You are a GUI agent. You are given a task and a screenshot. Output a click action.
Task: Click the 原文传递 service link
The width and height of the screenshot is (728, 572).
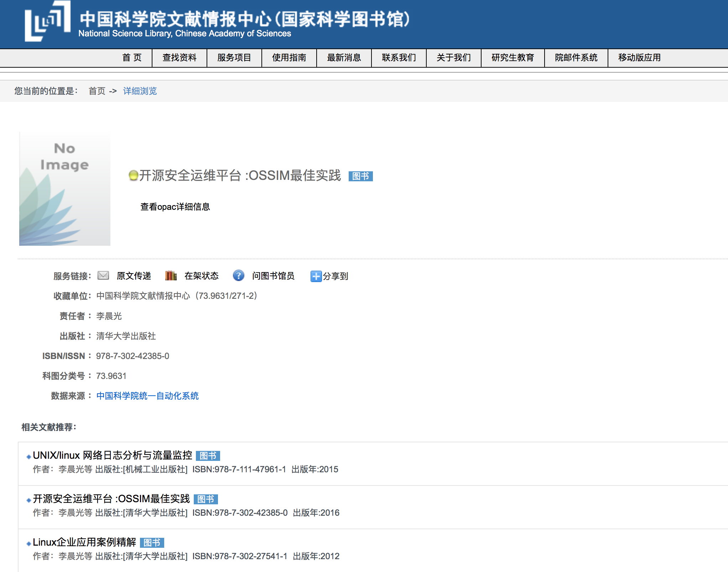coord(134,276)
